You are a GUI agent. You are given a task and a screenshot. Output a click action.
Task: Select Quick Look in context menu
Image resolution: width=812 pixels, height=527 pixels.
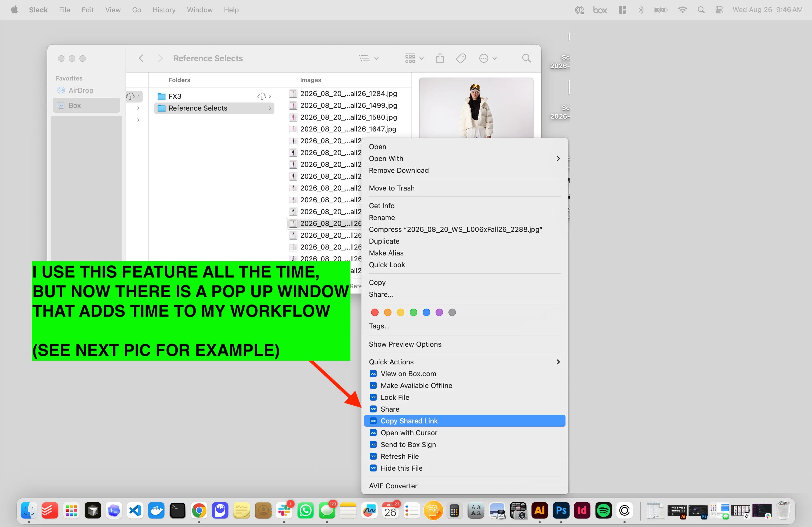[465, 265]
